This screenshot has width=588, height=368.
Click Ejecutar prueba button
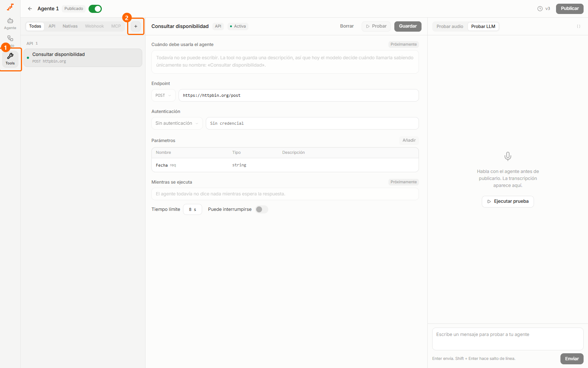pyautogui.click(x=508, y=201)
